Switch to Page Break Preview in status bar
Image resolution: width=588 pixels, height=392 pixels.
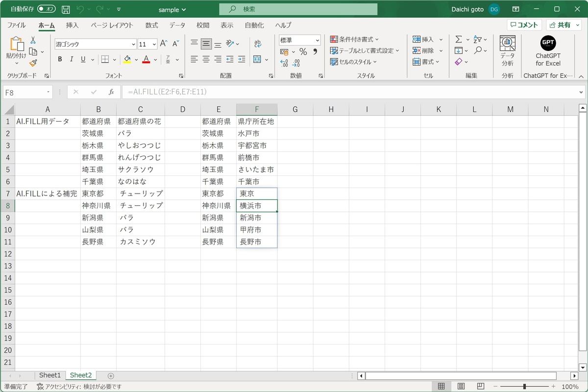(480, 386)
